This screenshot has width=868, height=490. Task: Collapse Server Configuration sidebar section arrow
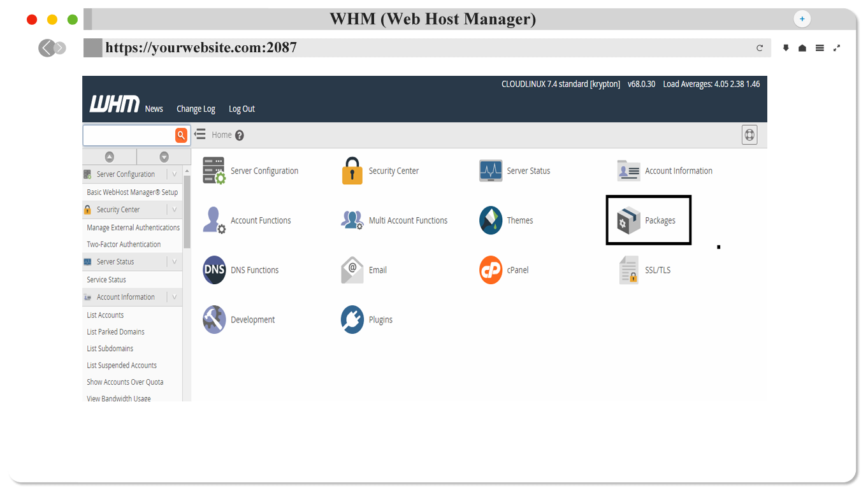[175, 174]
